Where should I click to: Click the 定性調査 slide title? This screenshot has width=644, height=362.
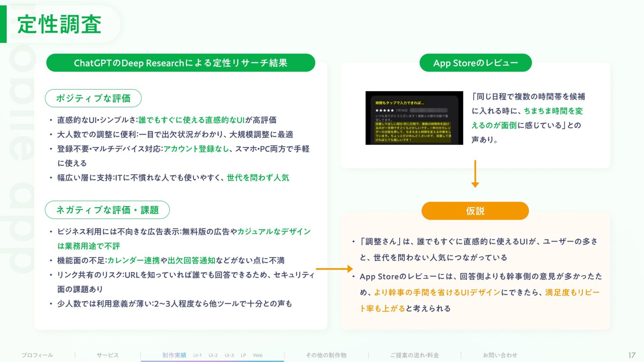(x=59, y=24)
